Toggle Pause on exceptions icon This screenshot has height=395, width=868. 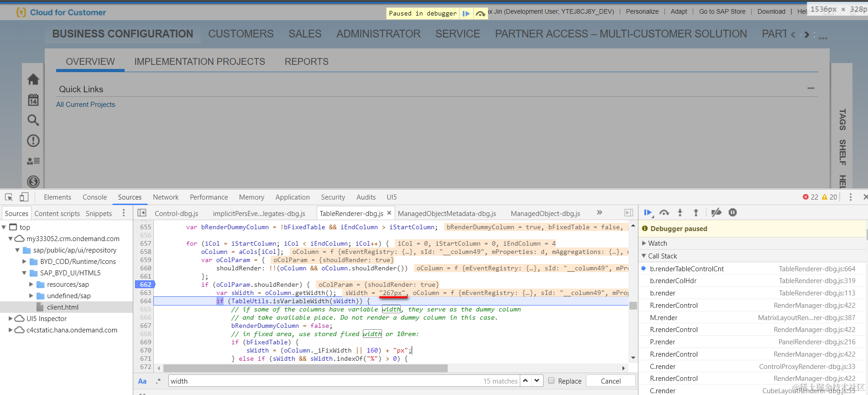coord(732,212)
